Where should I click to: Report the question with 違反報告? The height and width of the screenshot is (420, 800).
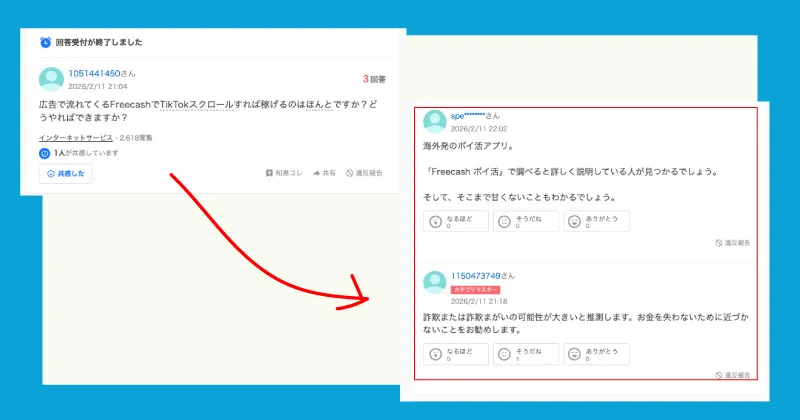point(364,173)
